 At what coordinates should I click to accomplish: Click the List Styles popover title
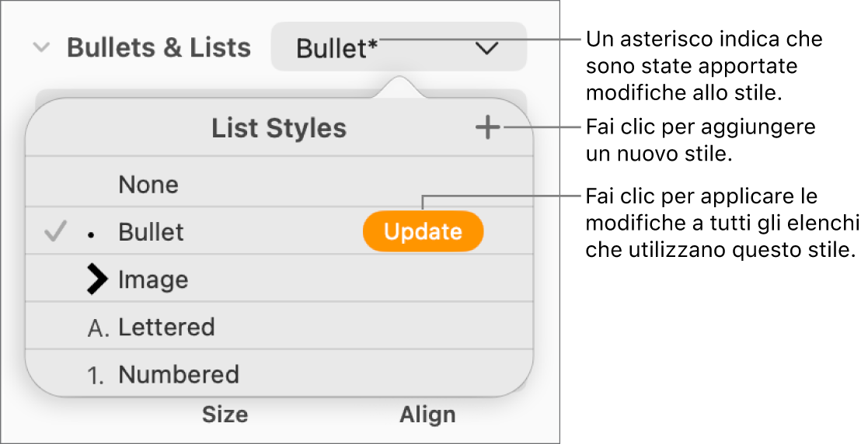click(x=279, y=129)
